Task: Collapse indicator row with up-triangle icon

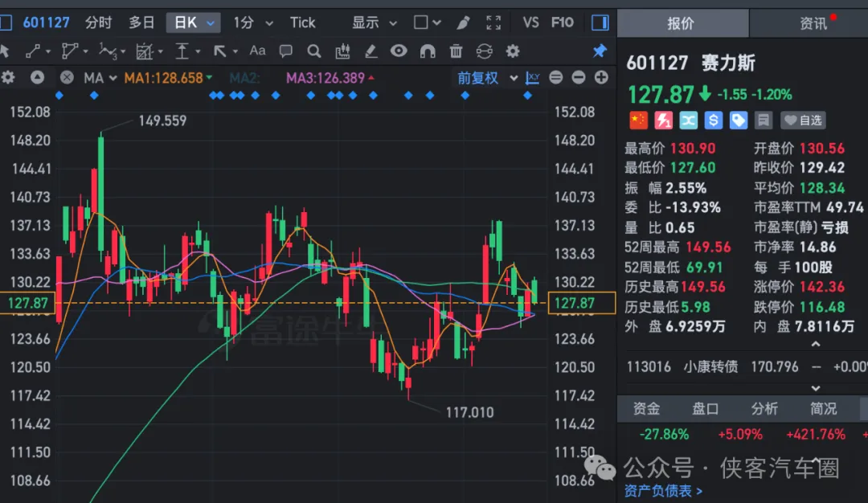Action: point(37,77)
